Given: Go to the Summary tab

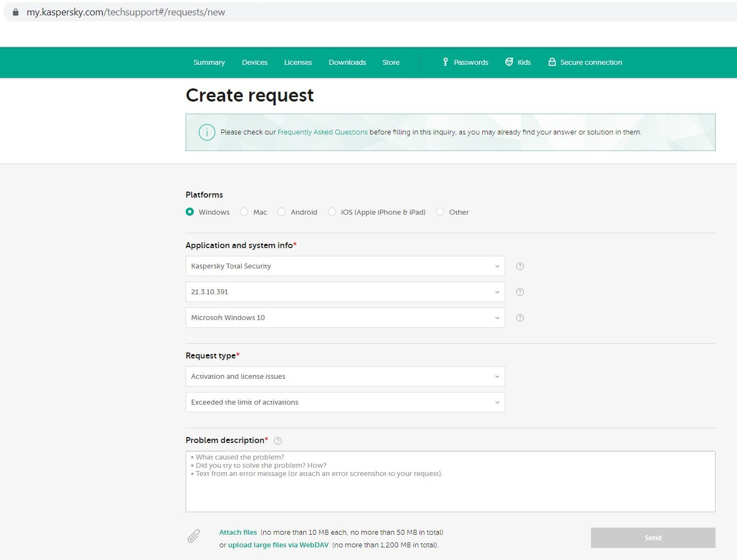Looking at the screenshot, I should 209,63.
